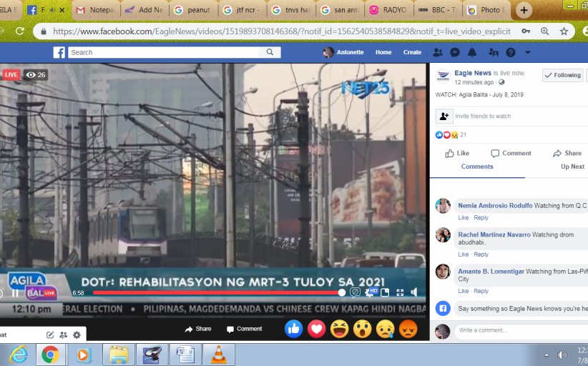The image size is (588, 366).
Task: Click Invite friends to watch
Action: [x=483, y=116]
